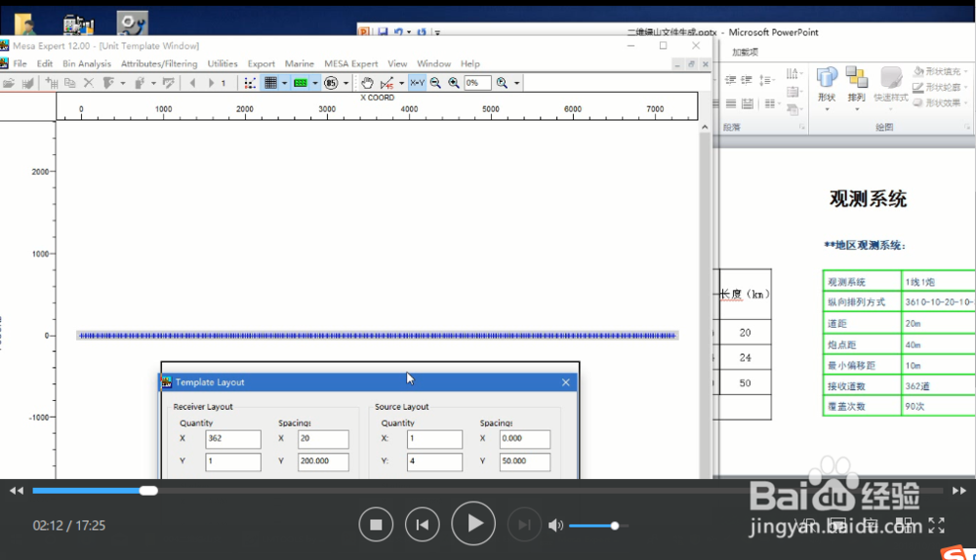This screenshot has width=976, height=560.
Task: Mute the video speaker icon
Action: pyautogui.click(x=555, y=525)
